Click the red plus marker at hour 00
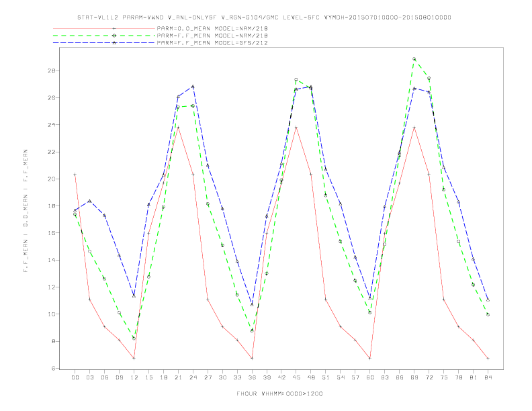The width and height of the screenshot is (532, 411). [75, 175]
